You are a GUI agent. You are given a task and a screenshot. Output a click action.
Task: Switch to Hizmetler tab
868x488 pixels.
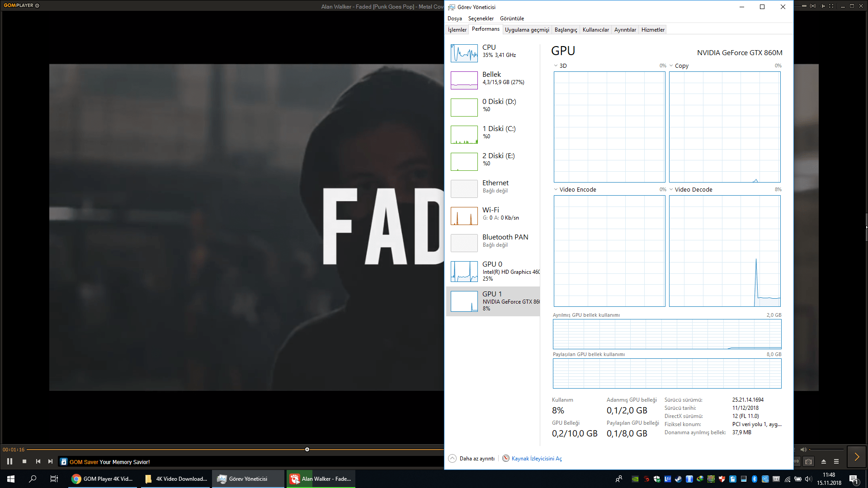pos(653,30)
